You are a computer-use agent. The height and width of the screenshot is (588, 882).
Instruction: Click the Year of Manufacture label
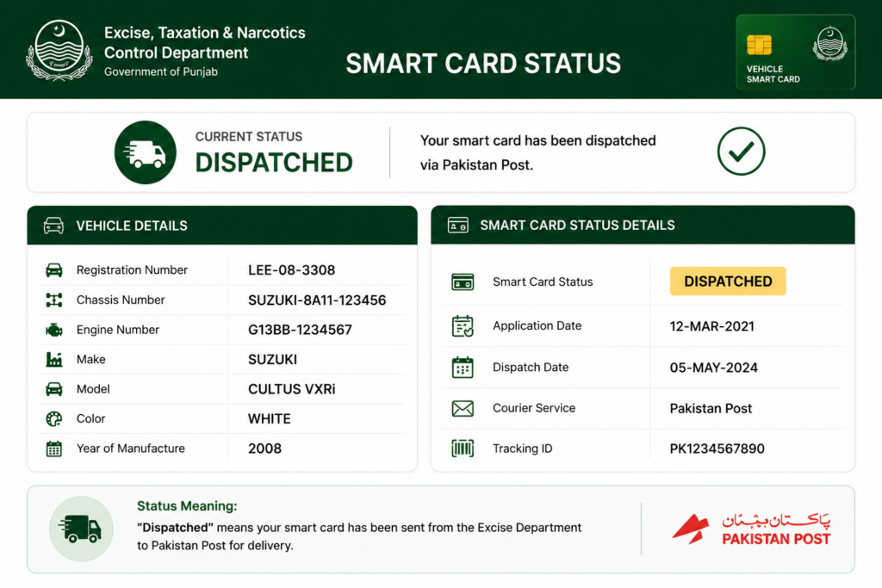pyautogui.click(x=131, y=449)
